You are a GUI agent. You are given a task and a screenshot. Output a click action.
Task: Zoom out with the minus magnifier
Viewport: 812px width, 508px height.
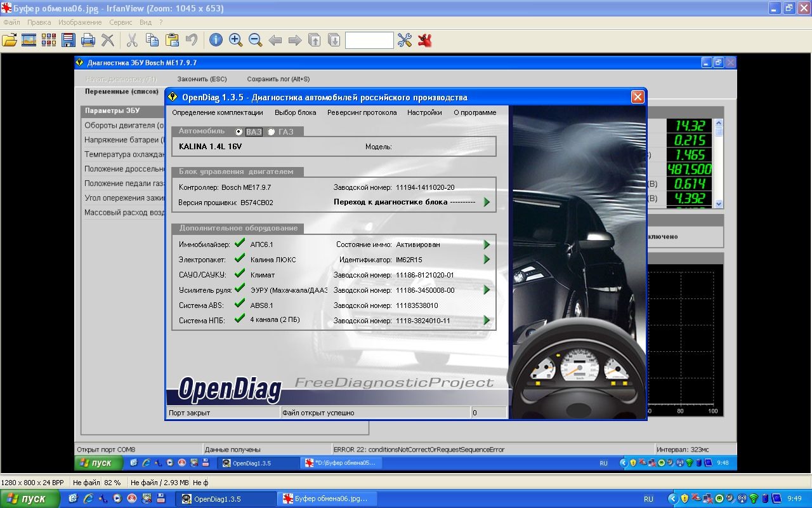click(255, 40)
